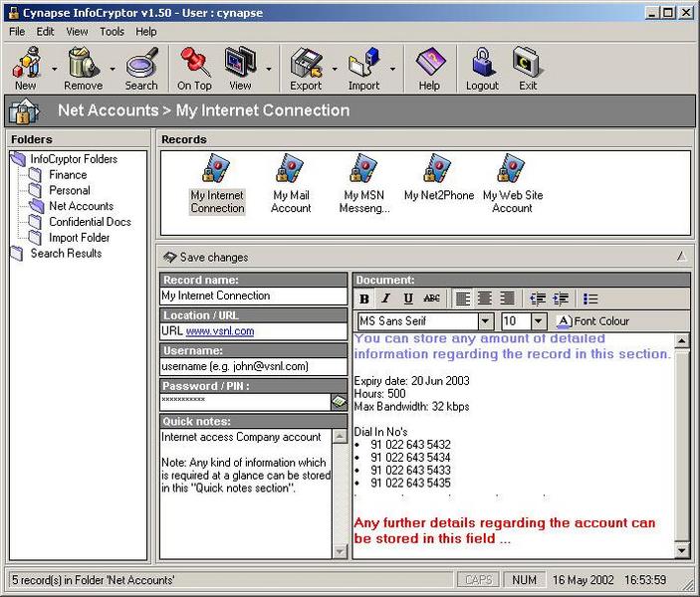Click the Record name input field
The height and width of the screenshot is (597, 700).
point(253,296)
